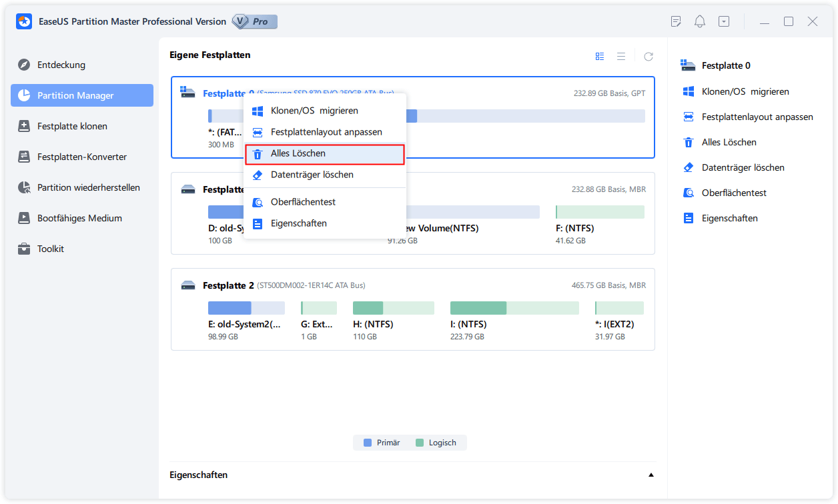Open Bootfähiges Medium sidebar item

click(x=82, y=218)
